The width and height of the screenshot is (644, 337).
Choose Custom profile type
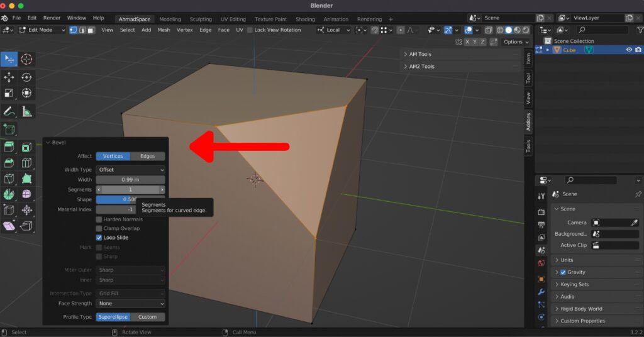148,317
